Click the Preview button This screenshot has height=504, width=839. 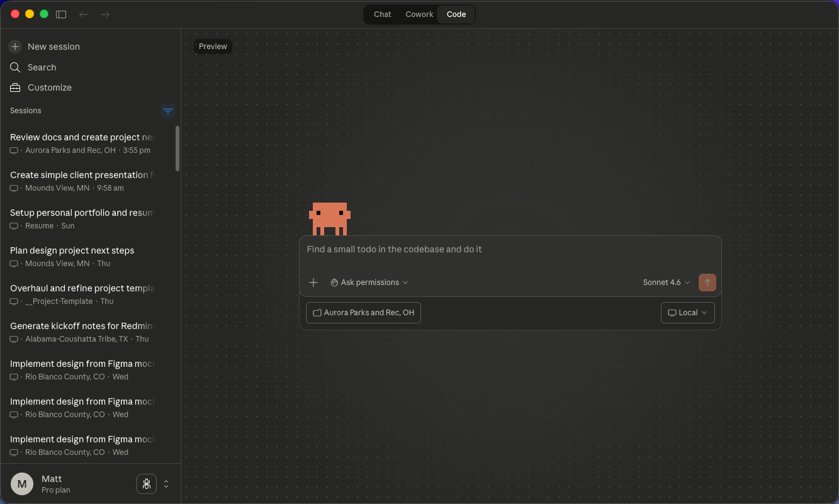[213, 47]
